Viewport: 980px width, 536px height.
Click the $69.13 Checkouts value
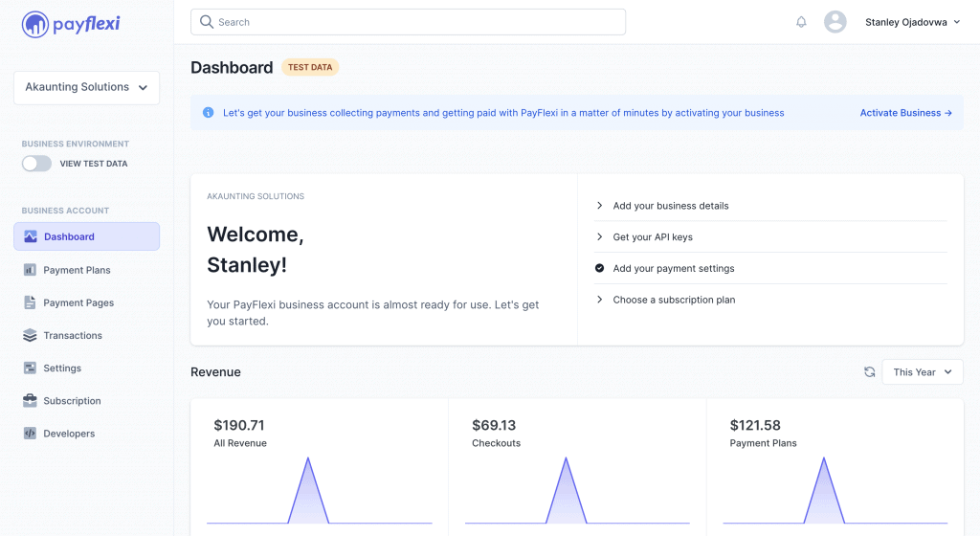click(494, 425)
